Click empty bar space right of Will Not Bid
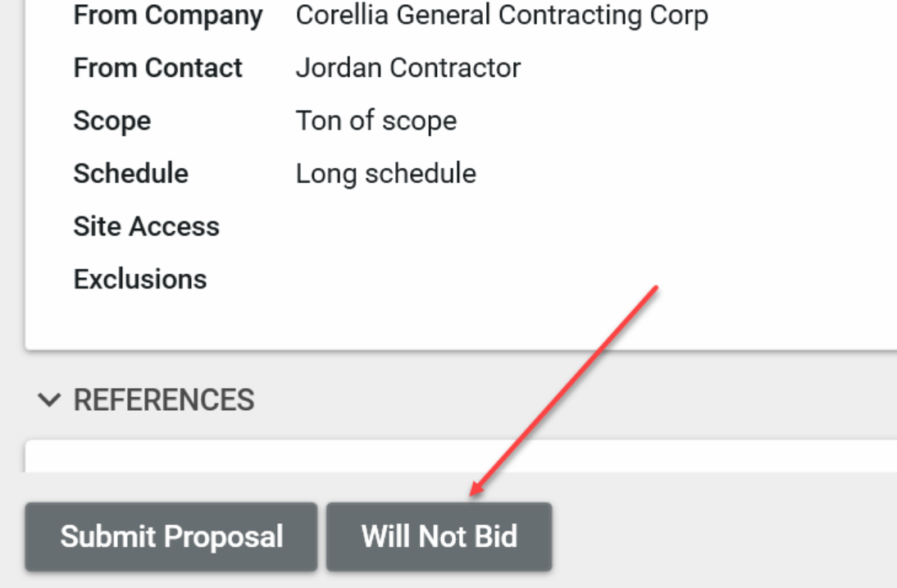The image size is (897, 588). (722, 537)
